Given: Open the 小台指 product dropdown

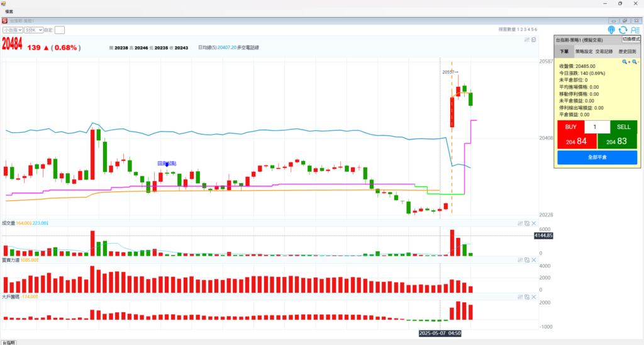Looking at the screenshot, I should [13, 30].
